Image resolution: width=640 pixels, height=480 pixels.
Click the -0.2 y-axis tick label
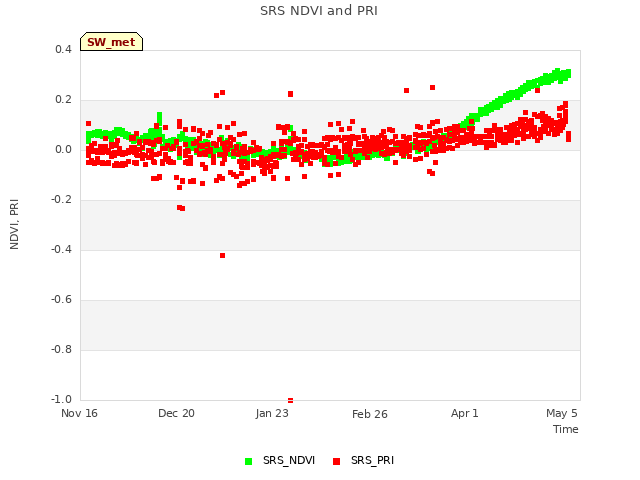[61, 200]
